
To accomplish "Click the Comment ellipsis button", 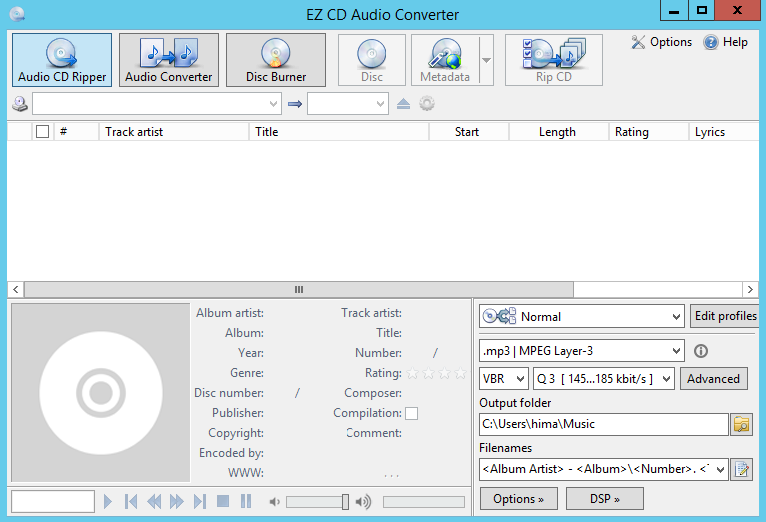I will (391, 474).
